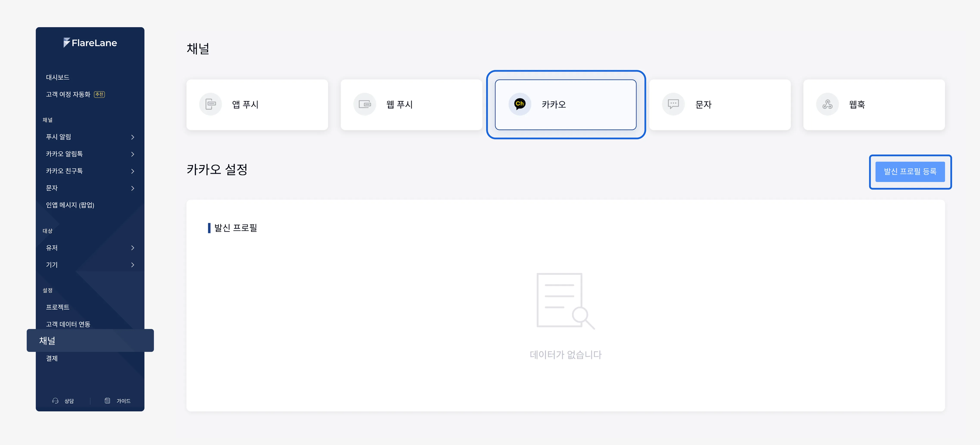Expand the sidebar 문자 chevron
Viewport: 980px width, 445px height.
pyautogui.click(x=132, y=188)
